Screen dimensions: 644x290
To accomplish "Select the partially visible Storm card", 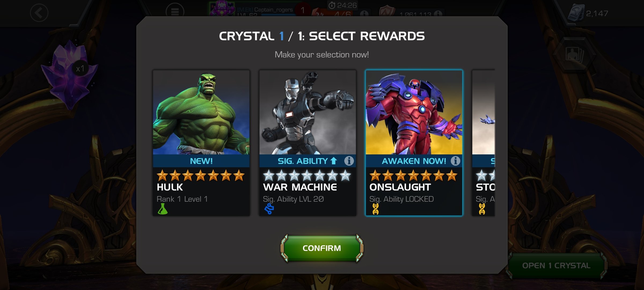I will [484, 143].
